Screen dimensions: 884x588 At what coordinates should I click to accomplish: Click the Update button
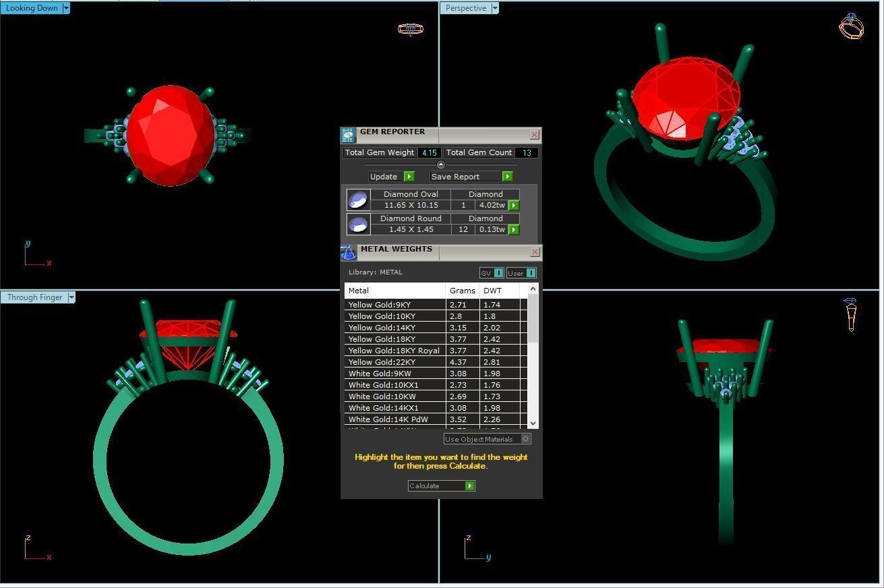pyautogui.click(x=392, y=177)
